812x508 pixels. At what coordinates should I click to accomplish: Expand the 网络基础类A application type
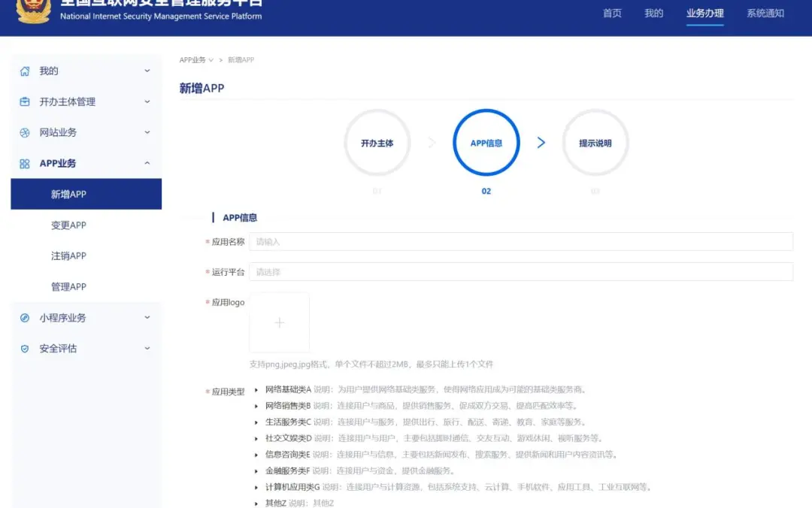point(257,390)
